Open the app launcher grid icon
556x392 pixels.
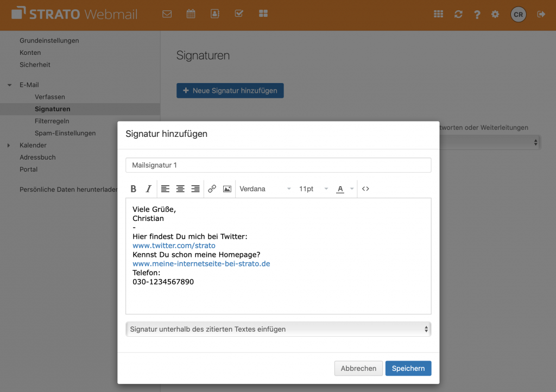click(x=438, y=14)
